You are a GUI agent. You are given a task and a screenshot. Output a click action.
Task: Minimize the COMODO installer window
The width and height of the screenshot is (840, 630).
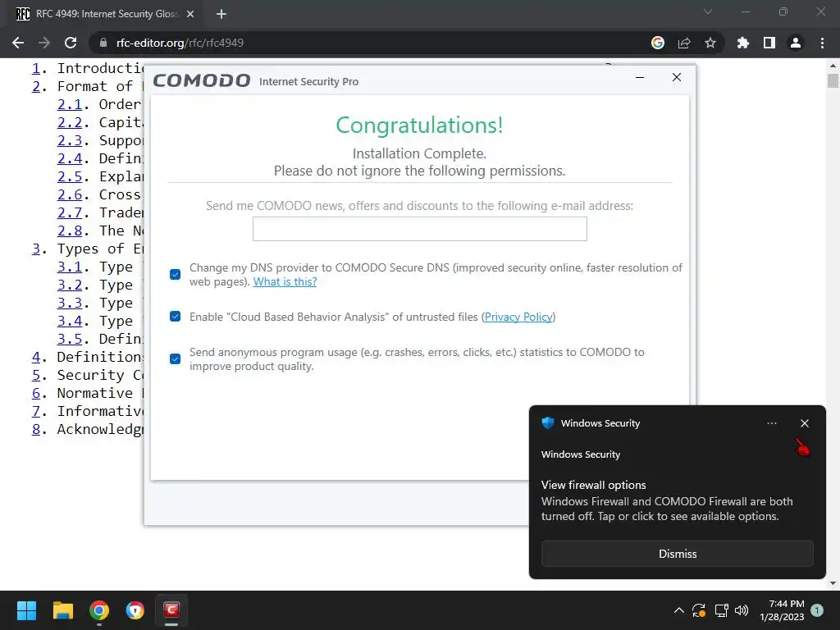point(640,77)
